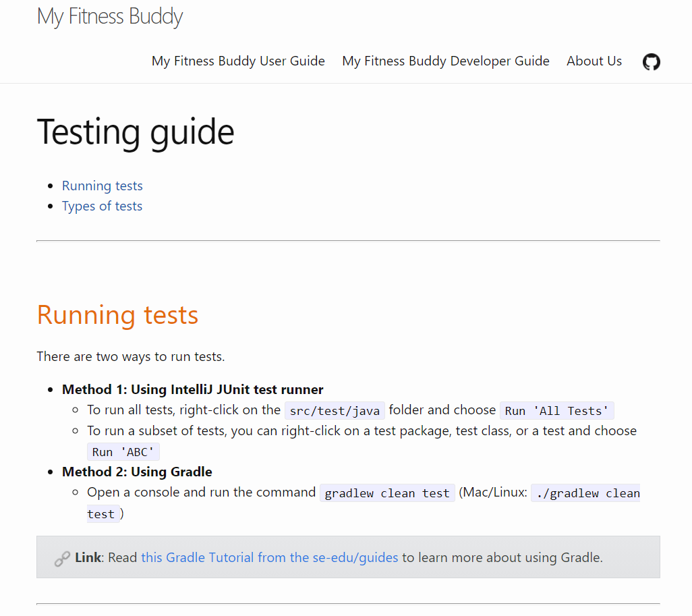
Task: Jump to Types of tests section link
Action: 102,206
